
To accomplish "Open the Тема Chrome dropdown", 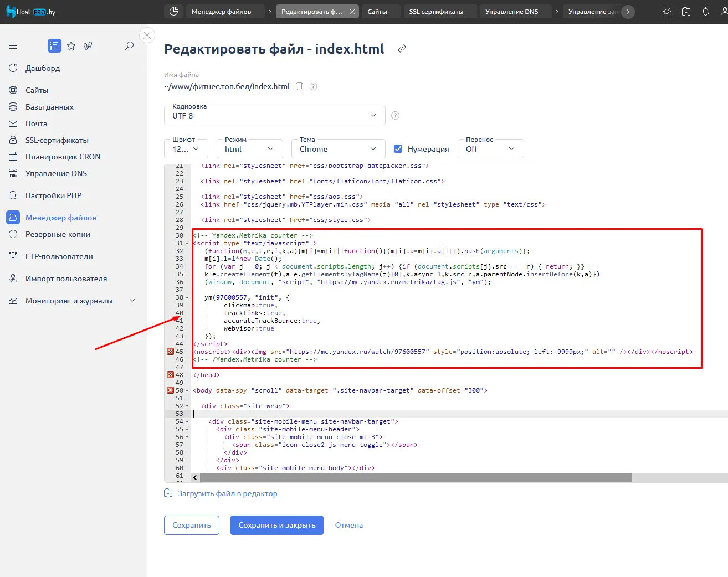I will click(x=338, y=149).
